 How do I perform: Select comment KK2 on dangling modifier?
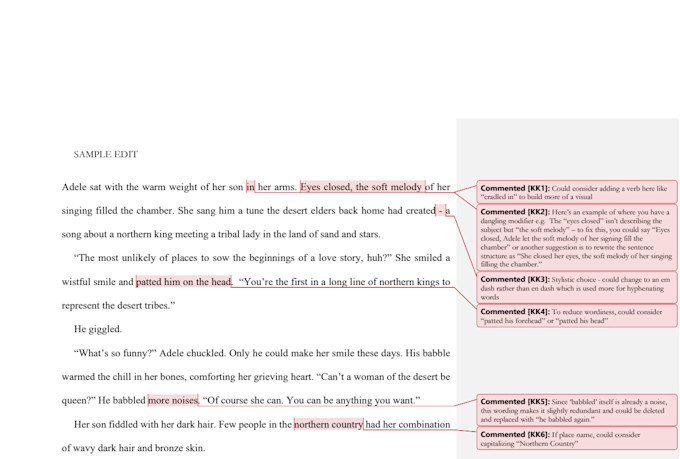click(576, 238)
